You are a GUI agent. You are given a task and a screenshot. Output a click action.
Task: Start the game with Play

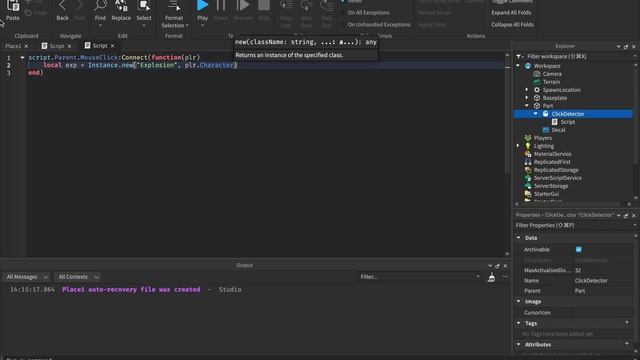[x=202, y=5]
